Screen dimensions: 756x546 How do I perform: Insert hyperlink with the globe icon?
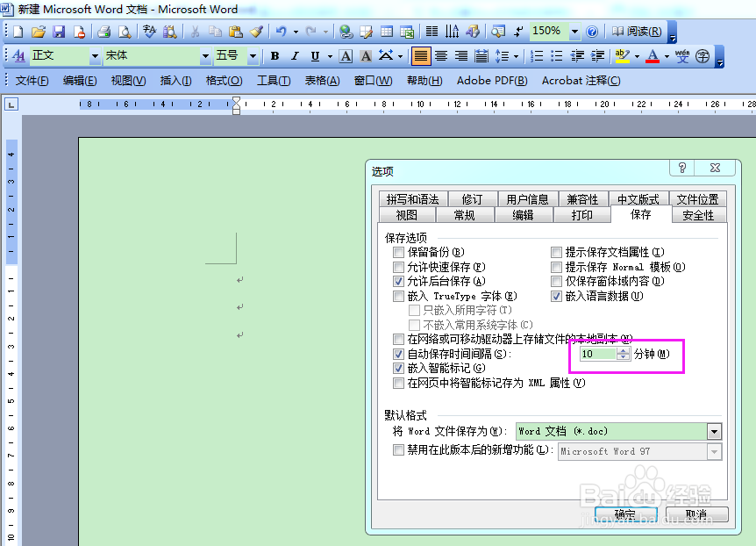click(x=346, y=32)
